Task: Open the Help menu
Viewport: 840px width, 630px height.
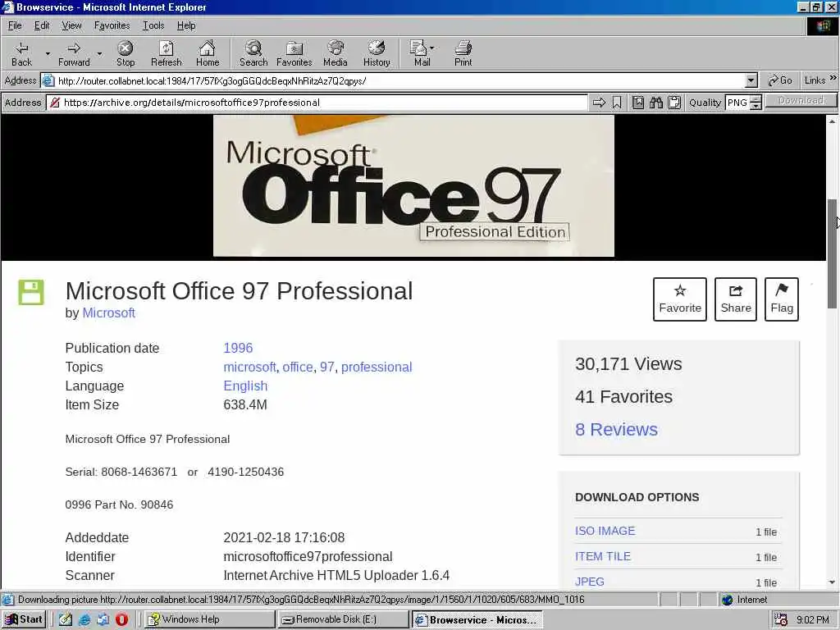Action: [186, 25]
